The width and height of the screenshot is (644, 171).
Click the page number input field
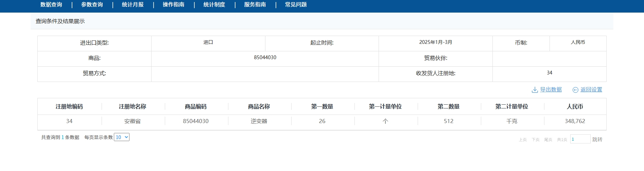[580, 139]
